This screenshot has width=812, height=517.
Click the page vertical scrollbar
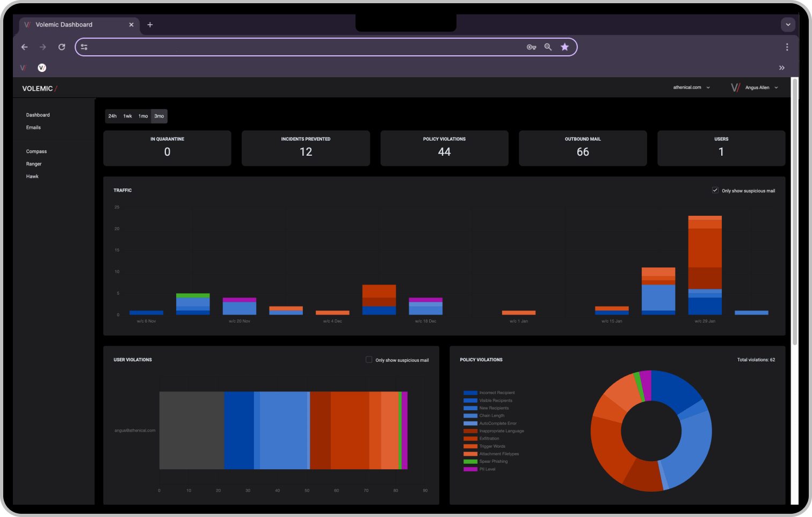(795, 212)
